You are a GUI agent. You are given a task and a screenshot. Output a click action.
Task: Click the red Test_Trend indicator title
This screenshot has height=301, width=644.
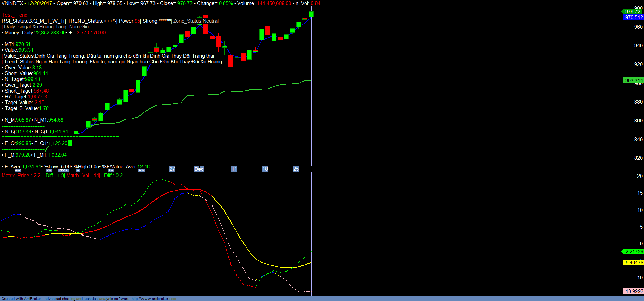coord(15,15)
